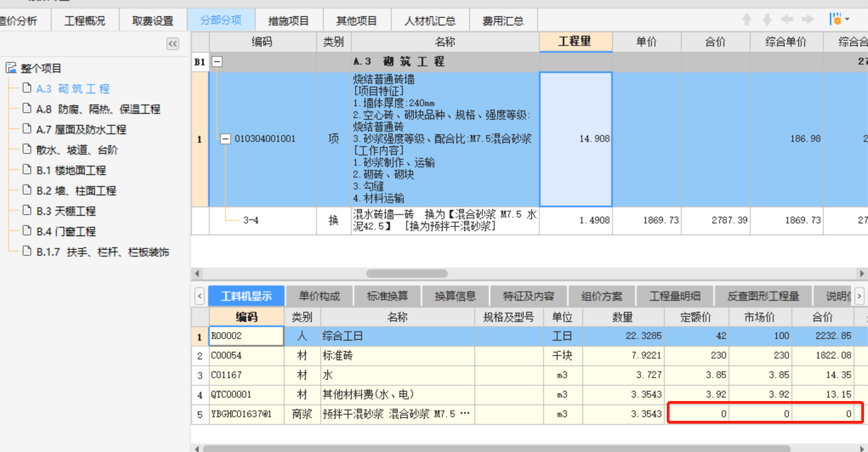Click the right arrow demote icon
This screenshot has height=452, width=868.
pyautogui.click(x=808, y=20)
